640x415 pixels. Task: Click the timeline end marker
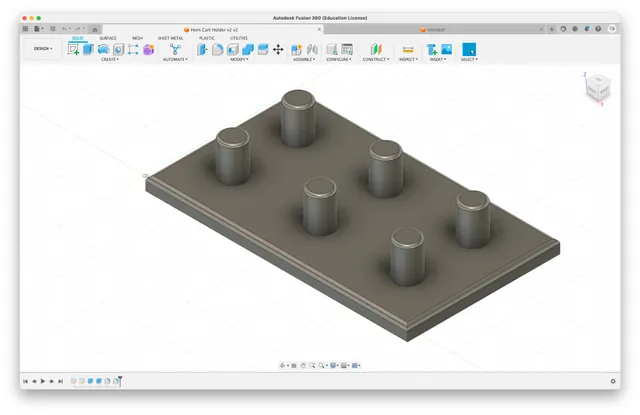pyautogui.click(x=120, y=381)
